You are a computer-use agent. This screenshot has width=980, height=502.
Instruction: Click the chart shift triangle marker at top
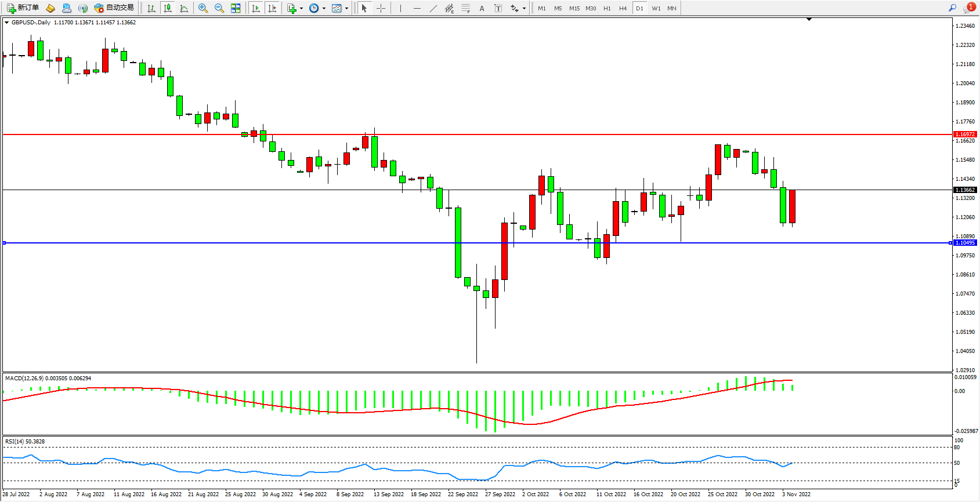click(x=809, y=19)
